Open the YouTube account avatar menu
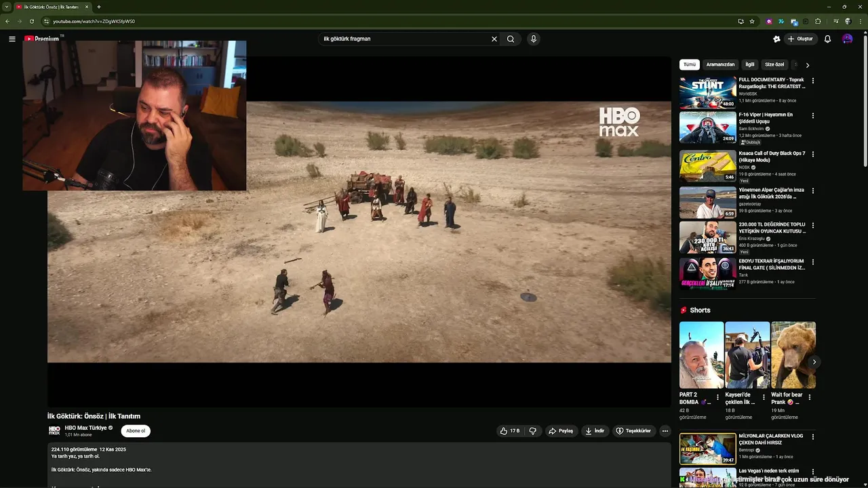The width and height of the screenshot is (868, 488). pyautogui.click(x=847, y=39)
